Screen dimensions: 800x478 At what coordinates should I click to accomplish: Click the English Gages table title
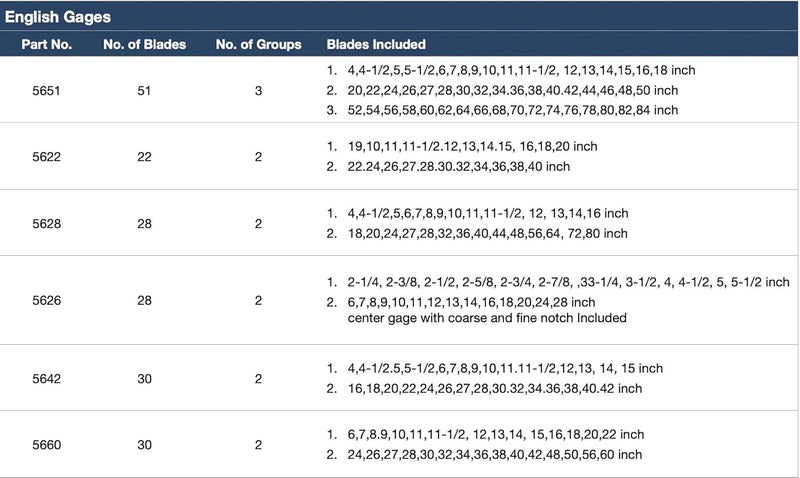(x=58, y=17)
